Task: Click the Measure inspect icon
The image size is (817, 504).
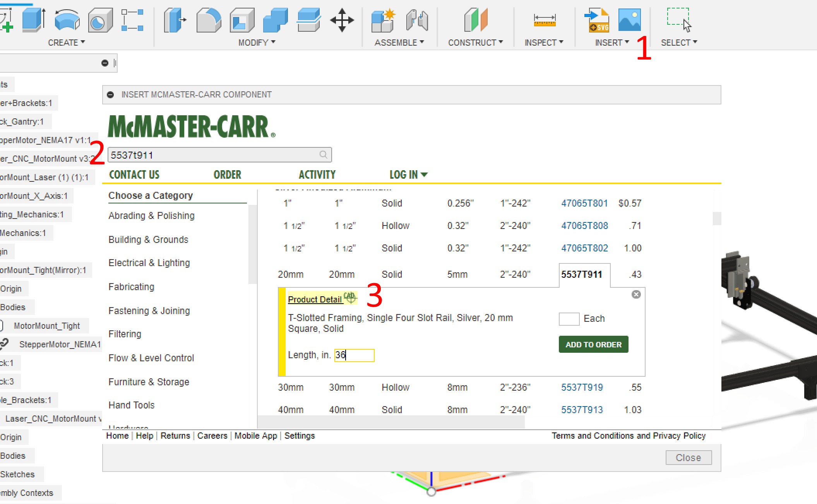Action: pyautogui.click(x=544, y=20)
